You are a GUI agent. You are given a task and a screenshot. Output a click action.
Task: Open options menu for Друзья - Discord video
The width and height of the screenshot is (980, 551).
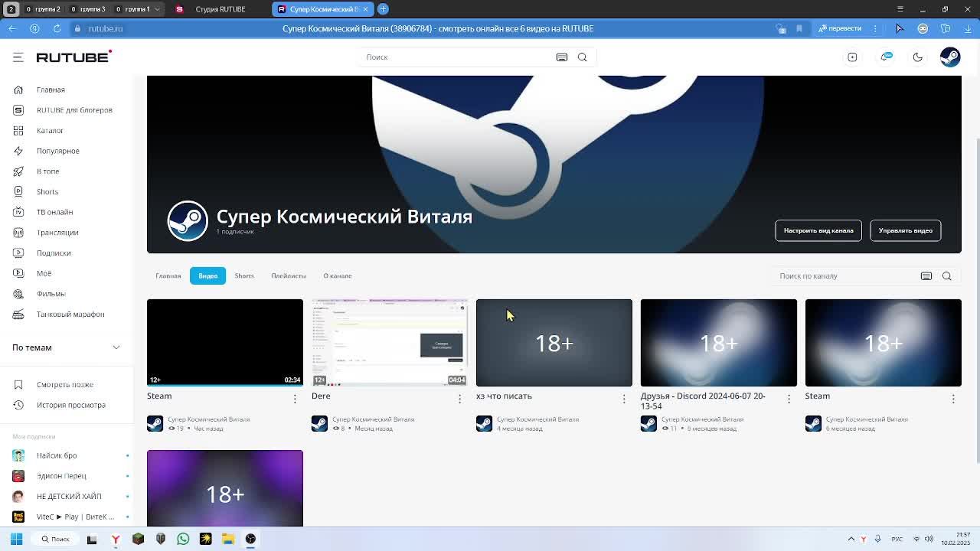789,399
